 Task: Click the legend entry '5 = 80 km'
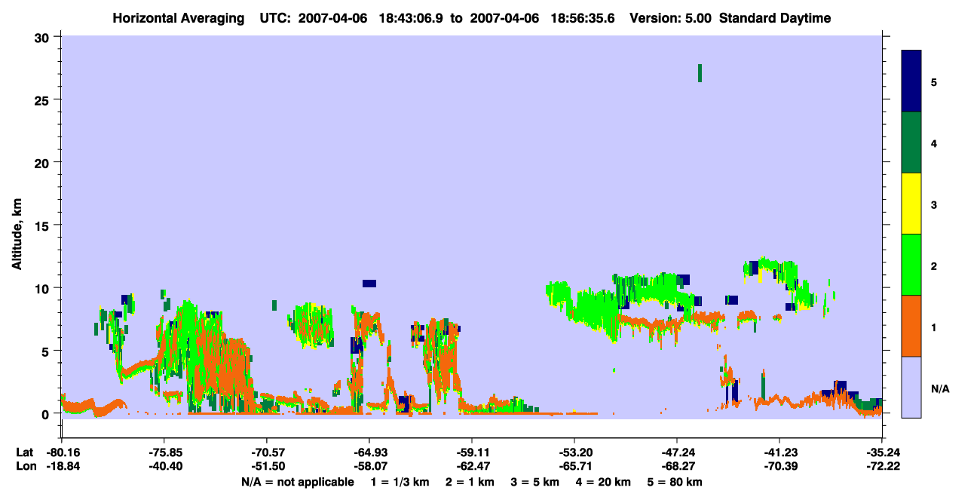tap(675, 482)
